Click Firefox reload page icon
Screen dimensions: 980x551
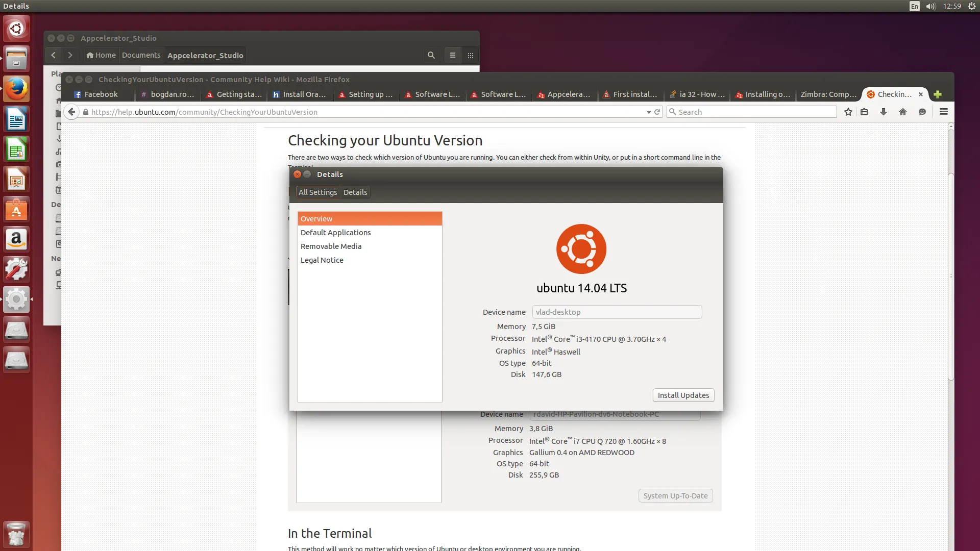tap(657, 112)
